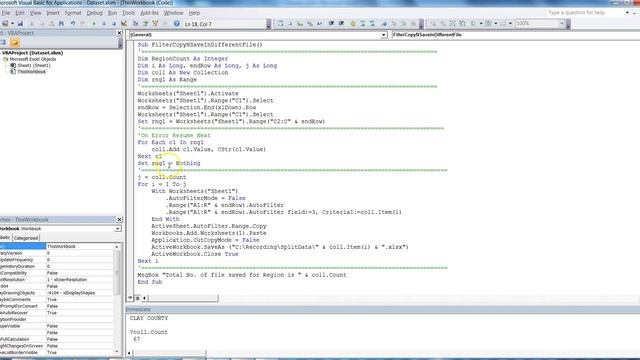Open the Standard toolbar options handle
The image size is (640, 360).
(269, 24)
